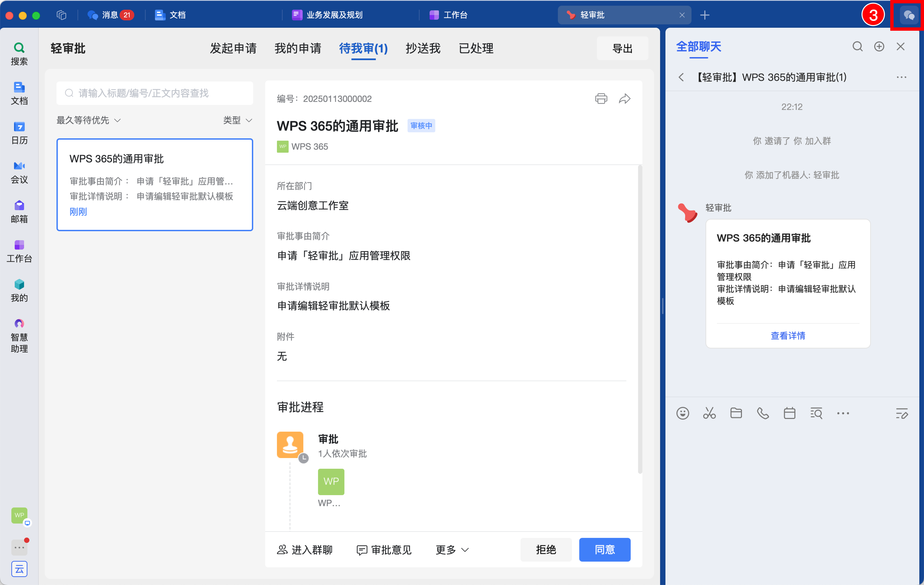Start a call with the phone icon
Image resolution: width=924 pixels, height=585 pixels.
[762, 413]
